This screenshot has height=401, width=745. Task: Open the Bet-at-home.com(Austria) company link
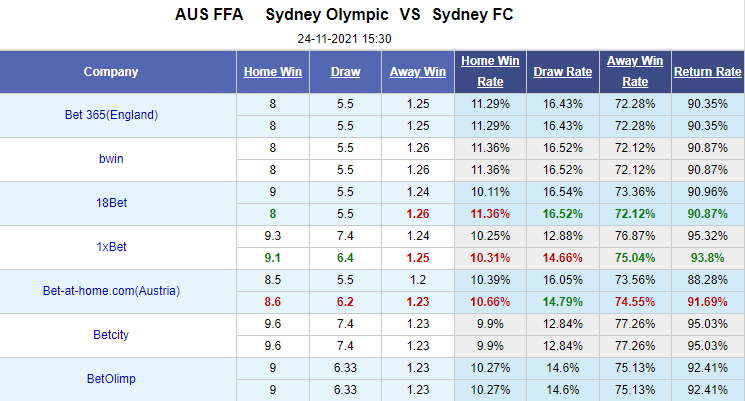click(111, 291)
